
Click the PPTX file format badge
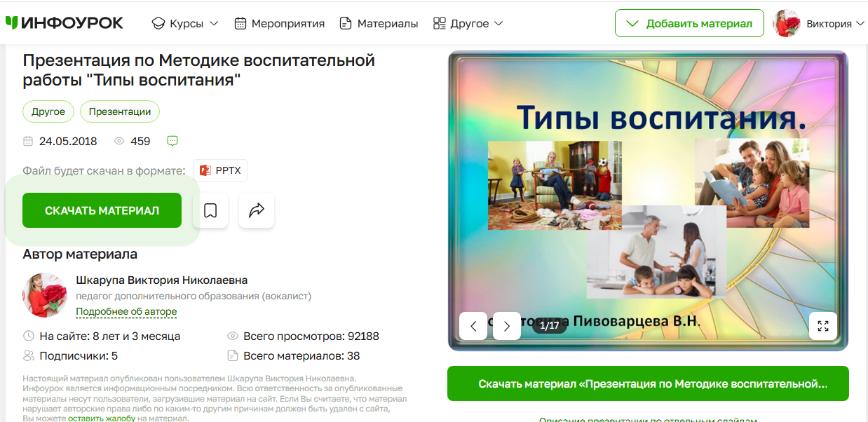221,170
